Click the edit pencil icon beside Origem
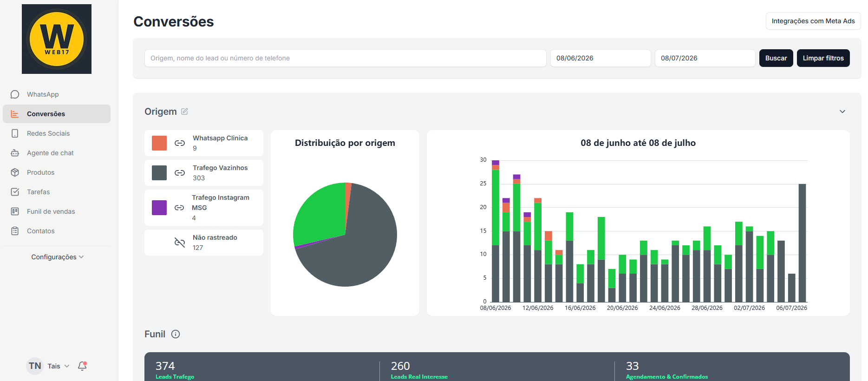The height and width of the screenshot is (381, 868). [184, 112]
